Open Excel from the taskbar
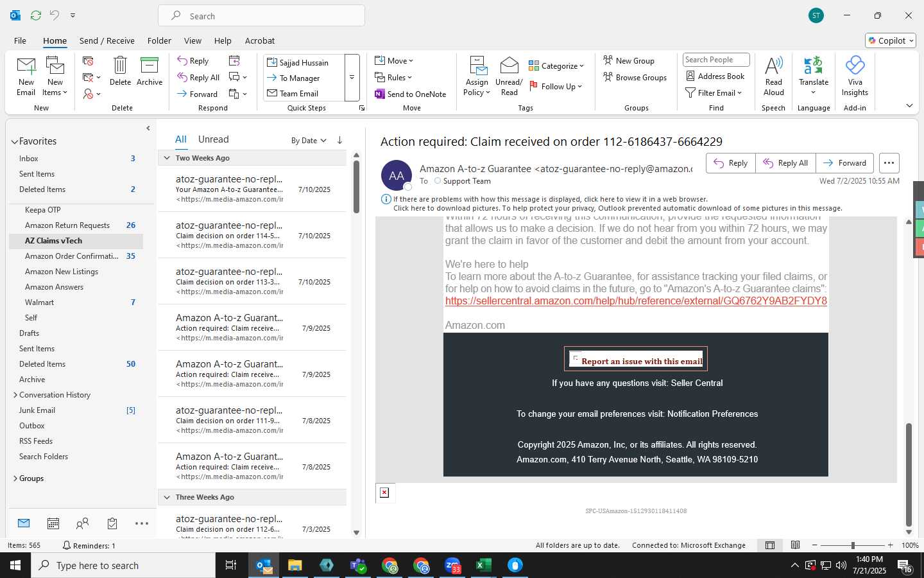 pyautogui.click(x=483, y=565)
